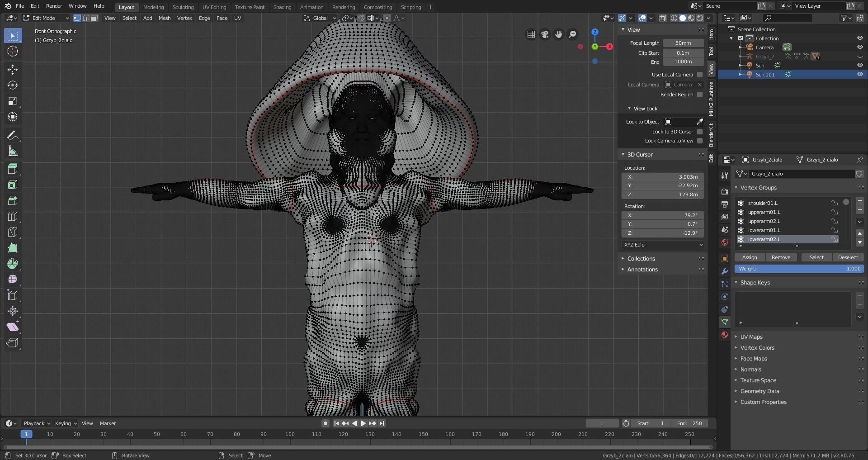Open the Shading workspace tab
This screenshot has width=868, height=460.
(x=282, y=7)
